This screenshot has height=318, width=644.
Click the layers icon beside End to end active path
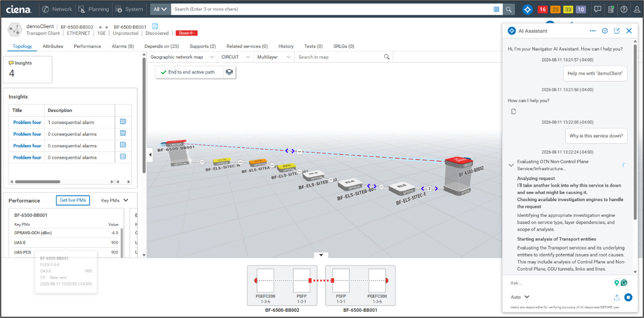229,72
